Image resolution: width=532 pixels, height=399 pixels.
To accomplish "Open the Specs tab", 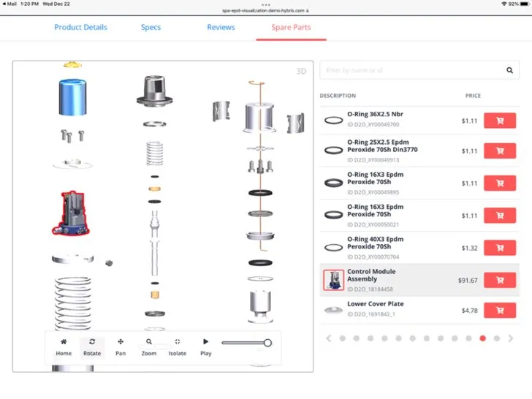I will (x=151, y=28).
